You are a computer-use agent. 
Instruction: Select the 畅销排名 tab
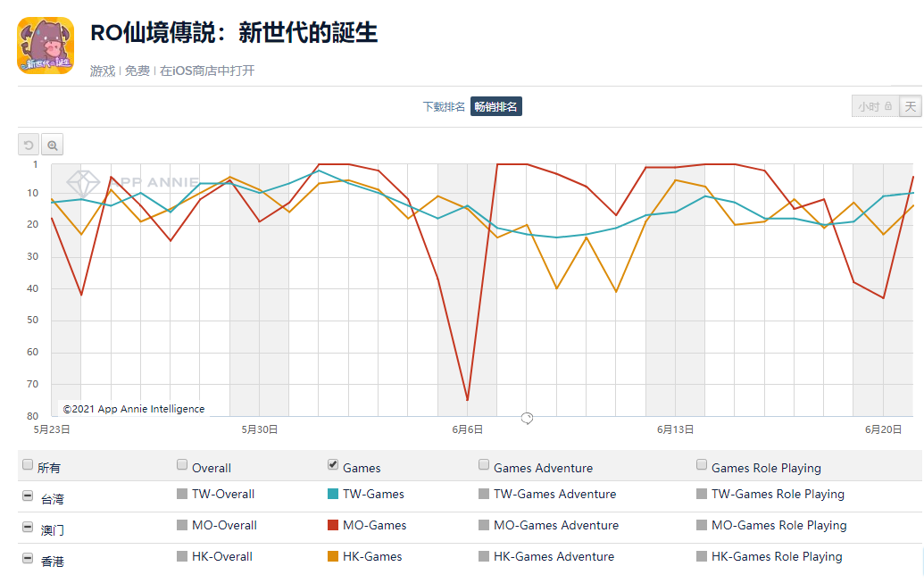click(496, 107)
